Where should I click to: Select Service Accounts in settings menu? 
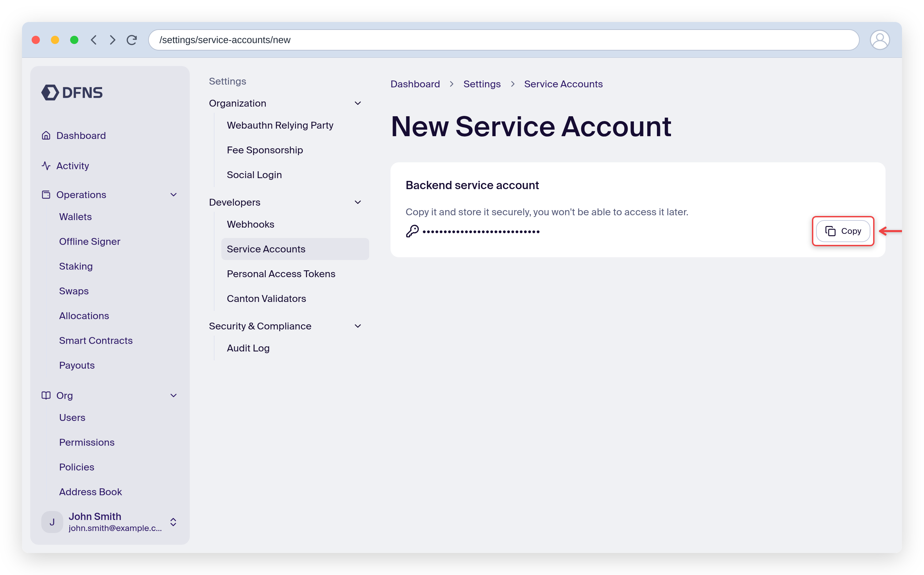295,249
